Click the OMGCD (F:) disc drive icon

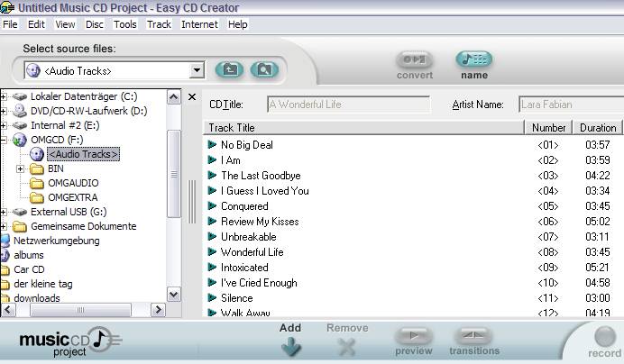pos(20,140)
